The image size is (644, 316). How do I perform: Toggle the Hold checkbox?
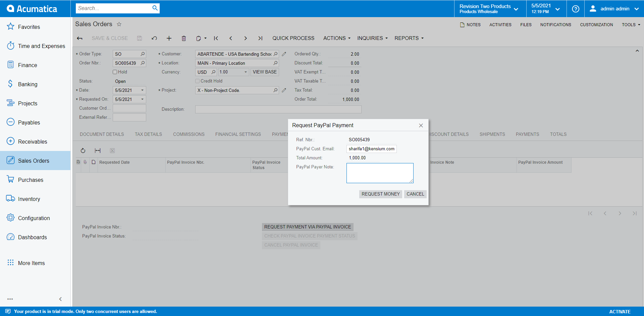pyautogui.click(x=115, y=72)
